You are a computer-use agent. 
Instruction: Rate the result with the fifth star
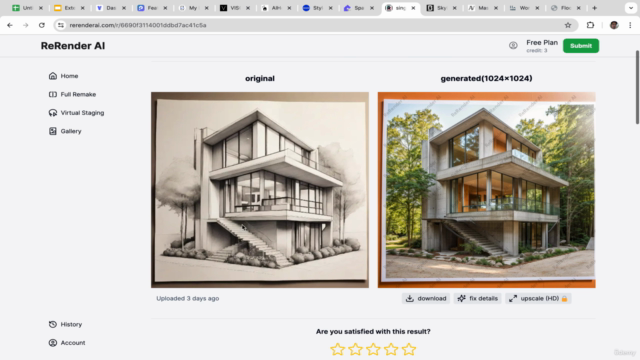pyautogui.click(x=409, y=349)
